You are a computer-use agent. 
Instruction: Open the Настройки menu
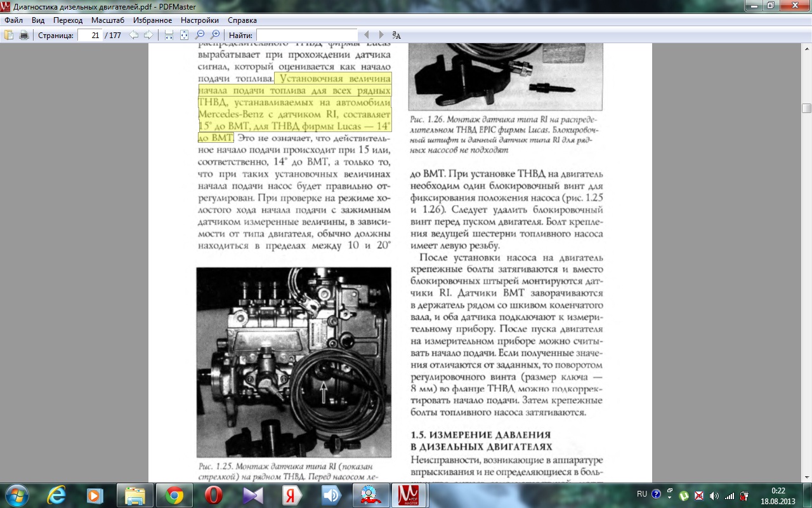coord(200,20)
